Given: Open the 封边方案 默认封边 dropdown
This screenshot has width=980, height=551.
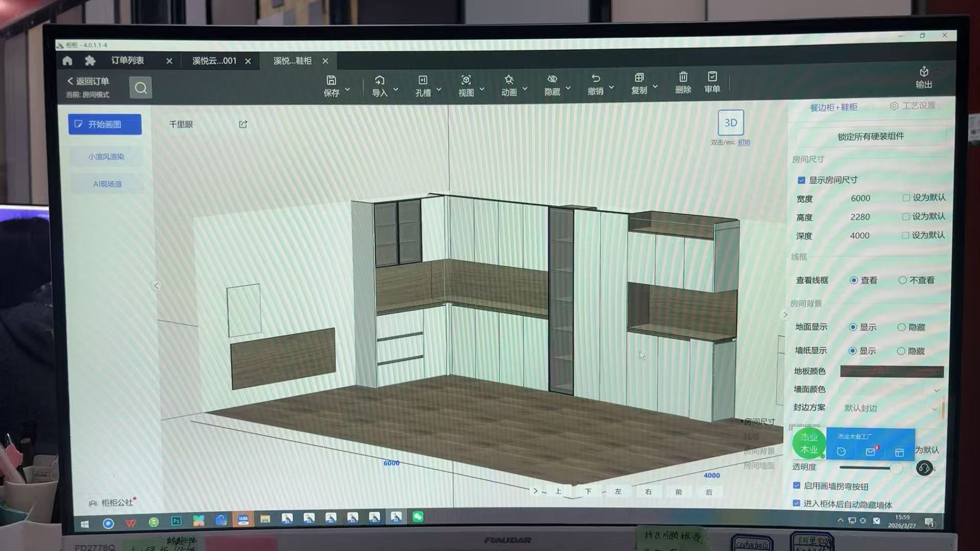Looking at the screenshot, I should pyautogui.click(x=891, y=408).
